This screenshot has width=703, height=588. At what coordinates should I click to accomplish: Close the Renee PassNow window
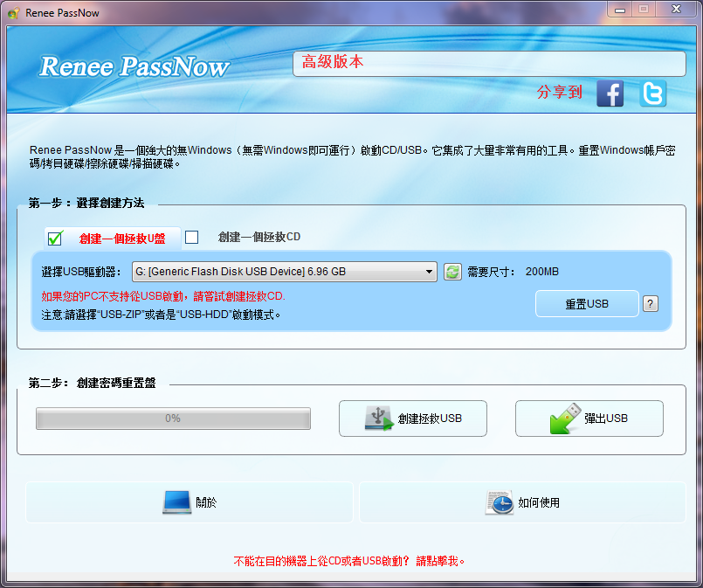(x=676, y=10)
